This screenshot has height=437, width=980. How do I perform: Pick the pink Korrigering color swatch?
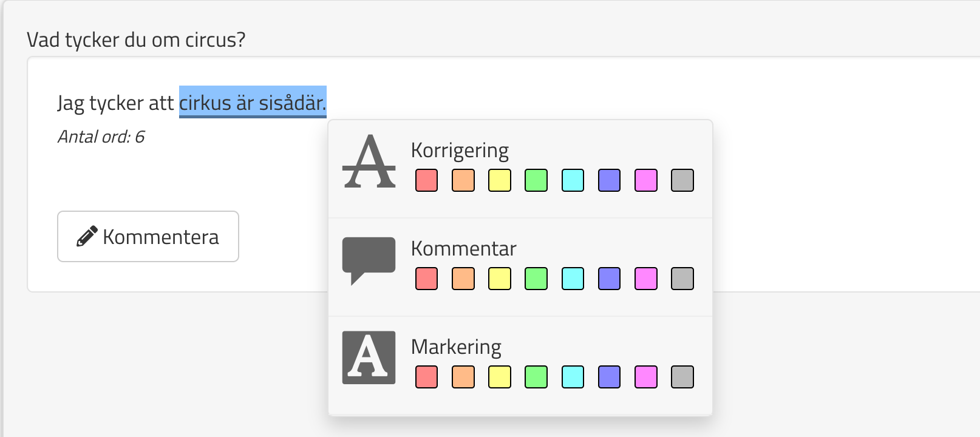pos(646,180)
